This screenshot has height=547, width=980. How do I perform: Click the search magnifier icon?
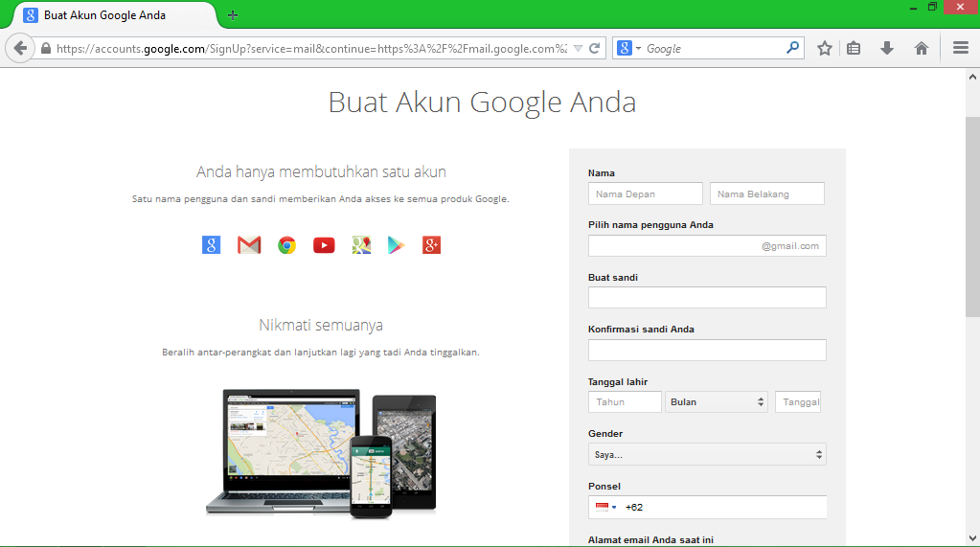[x=792, y=48]
